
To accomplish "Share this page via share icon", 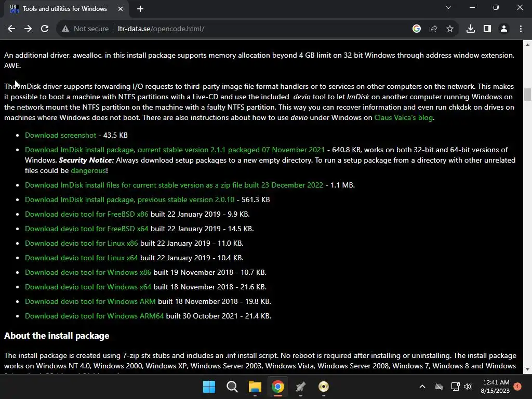I will (433, 29).
